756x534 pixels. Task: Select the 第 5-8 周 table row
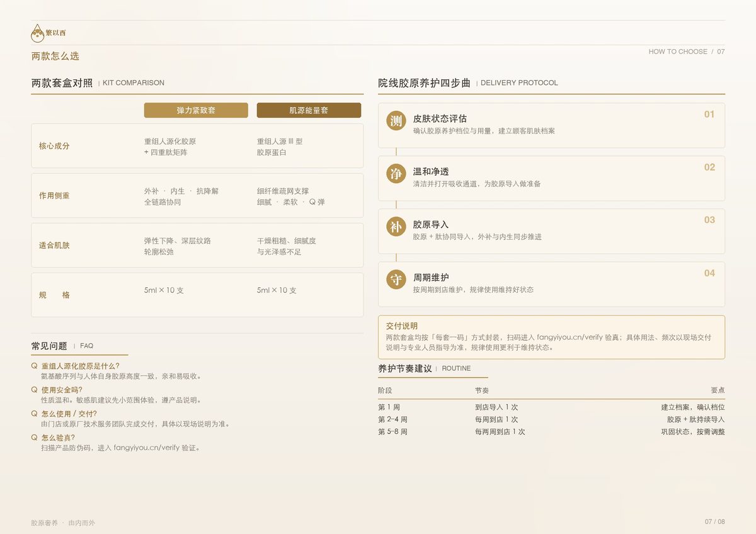551,432
